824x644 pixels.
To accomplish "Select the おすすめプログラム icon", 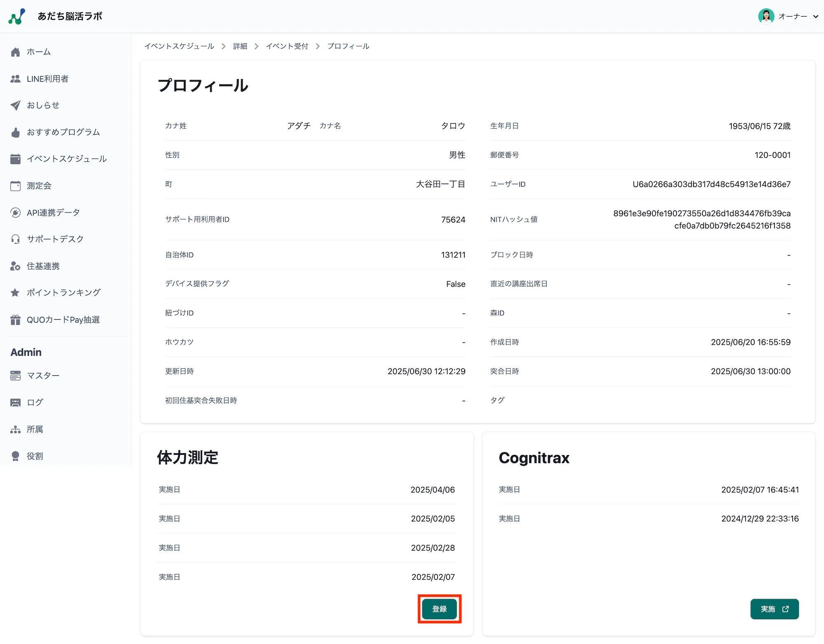I will (15, 132).
